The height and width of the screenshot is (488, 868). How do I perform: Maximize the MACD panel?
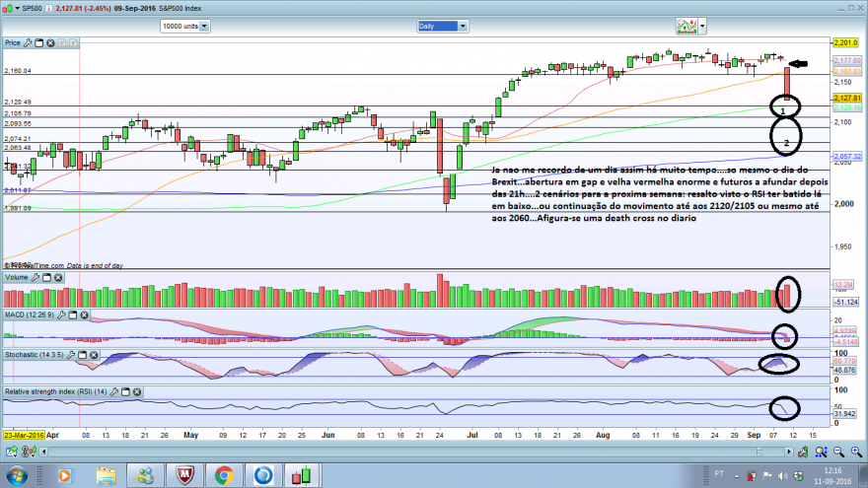tap(73, 314)
